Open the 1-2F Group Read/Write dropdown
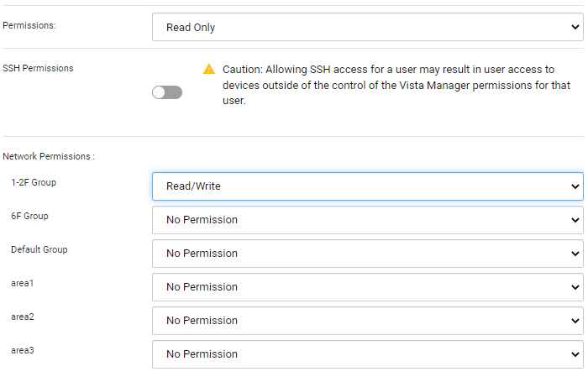The width and height of the screenshot is (588, 377). point(367,186)
